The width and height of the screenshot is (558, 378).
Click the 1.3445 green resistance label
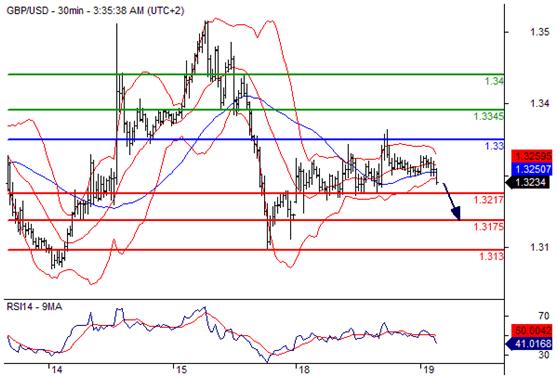click(494, 81)
